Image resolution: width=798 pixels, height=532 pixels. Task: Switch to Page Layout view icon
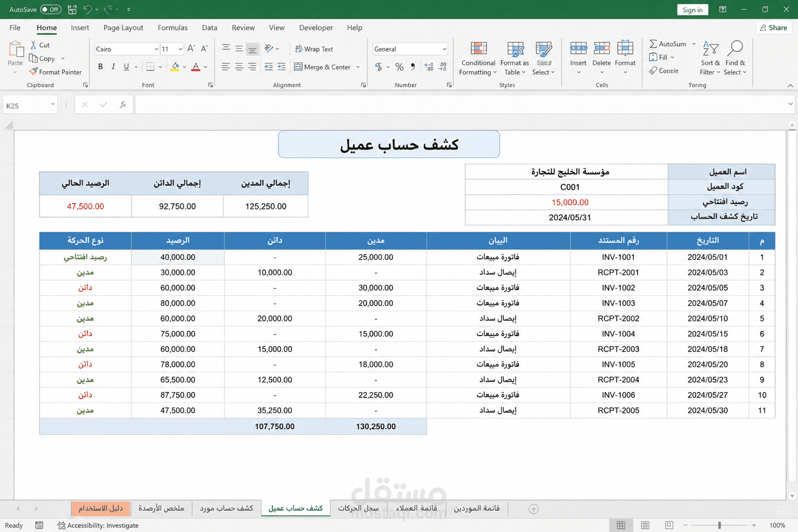tap(645, 525)
